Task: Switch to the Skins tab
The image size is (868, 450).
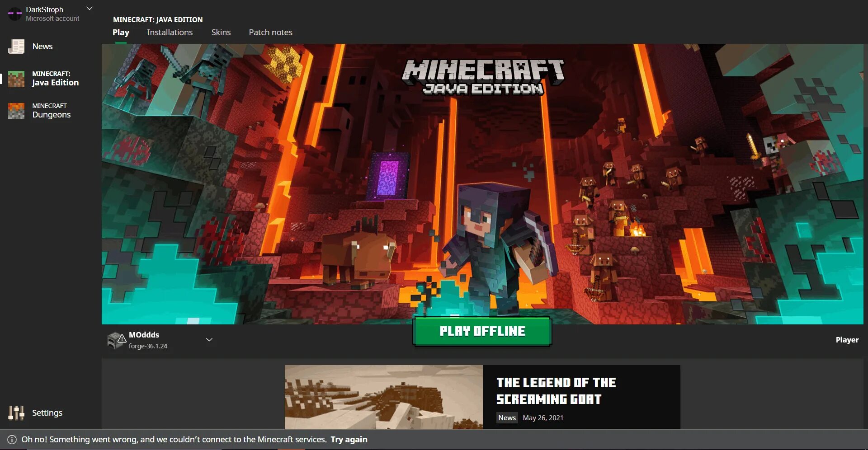Action: 221,33
